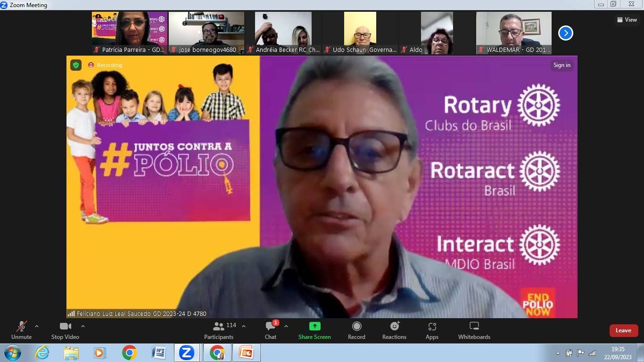Unmute the microphone
The width and height of the screenshot is (644, 362).
coord(21,330)
